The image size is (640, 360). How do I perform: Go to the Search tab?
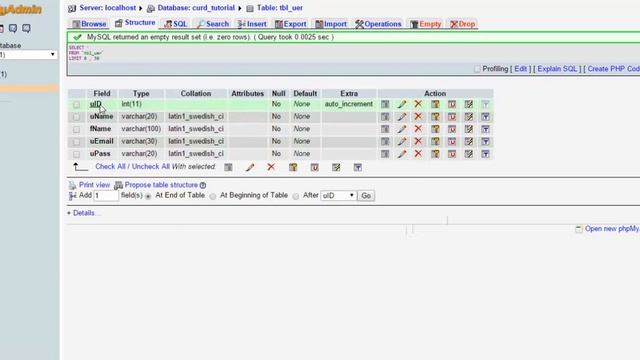213,24
